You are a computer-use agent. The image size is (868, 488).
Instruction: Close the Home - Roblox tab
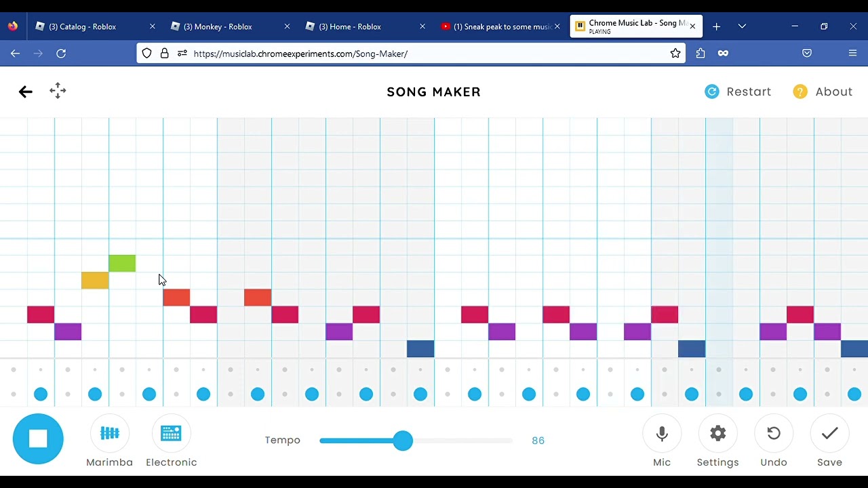(x=422, y=26)
